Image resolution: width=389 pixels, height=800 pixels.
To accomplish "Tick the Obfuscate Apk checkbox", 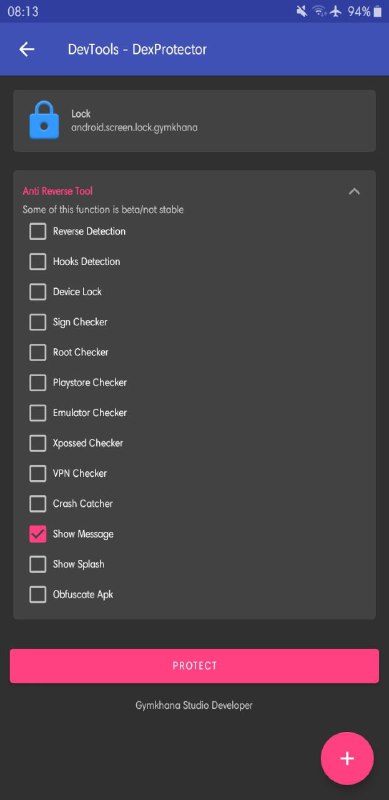I will [x=38, y=595].
